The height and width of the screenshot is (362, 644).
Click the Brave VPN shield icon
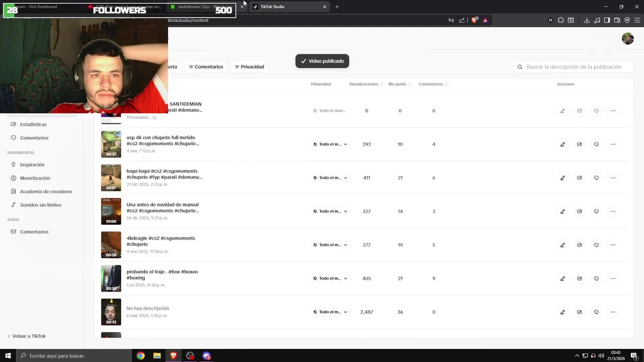pyautogui.click(x=627, y=20)
